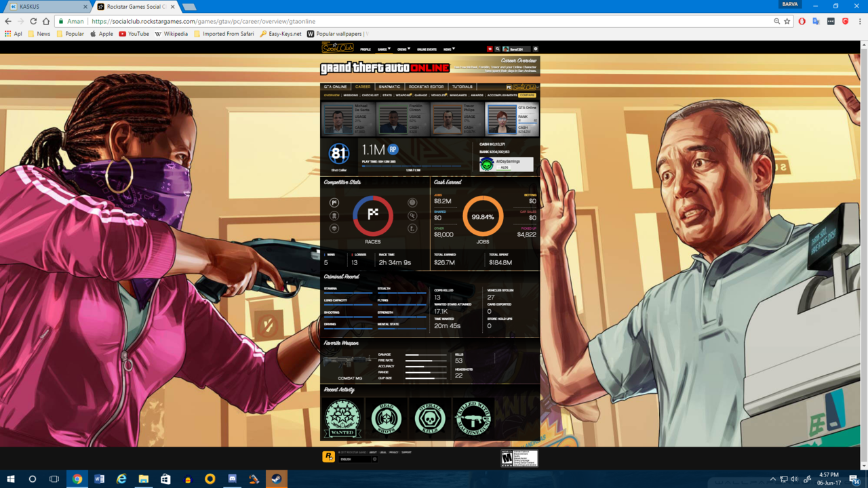Open the Killed With Machine Gun badge
Viewport: 868px width, 488px height.
(473, 418)
